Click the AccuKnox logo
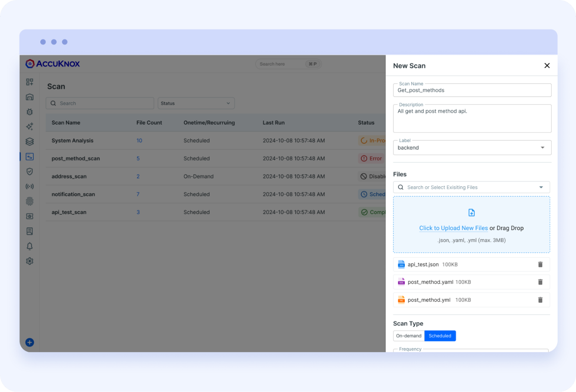The height and width of the screenshot is (392, 576). coord(53,63)
